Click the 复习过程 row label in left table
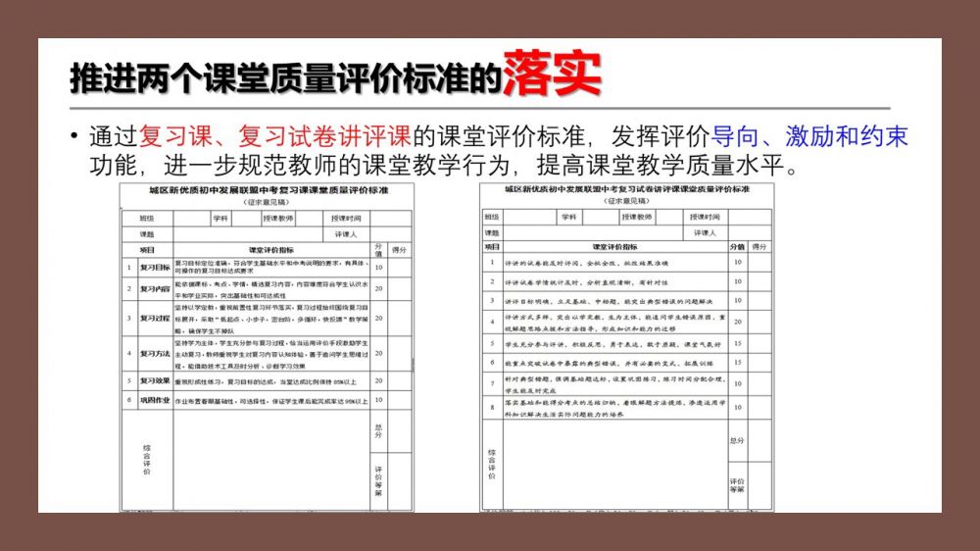 tap(154, 318)
